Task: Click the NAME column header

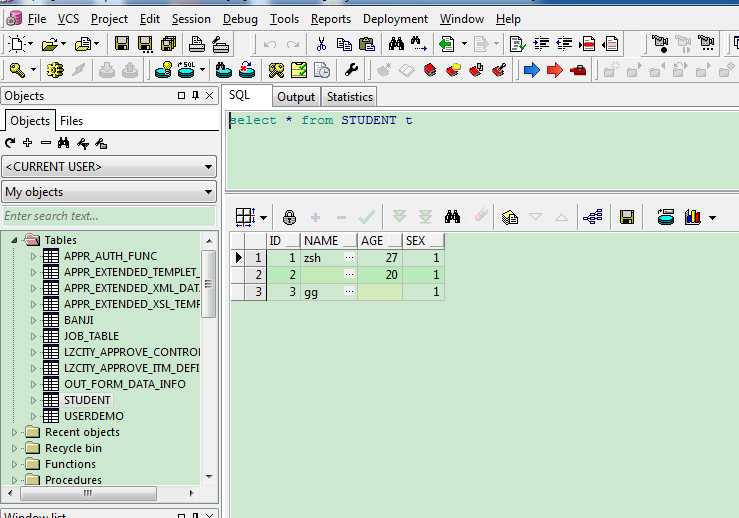Action: pyautogui.click(x=329, y=241)
